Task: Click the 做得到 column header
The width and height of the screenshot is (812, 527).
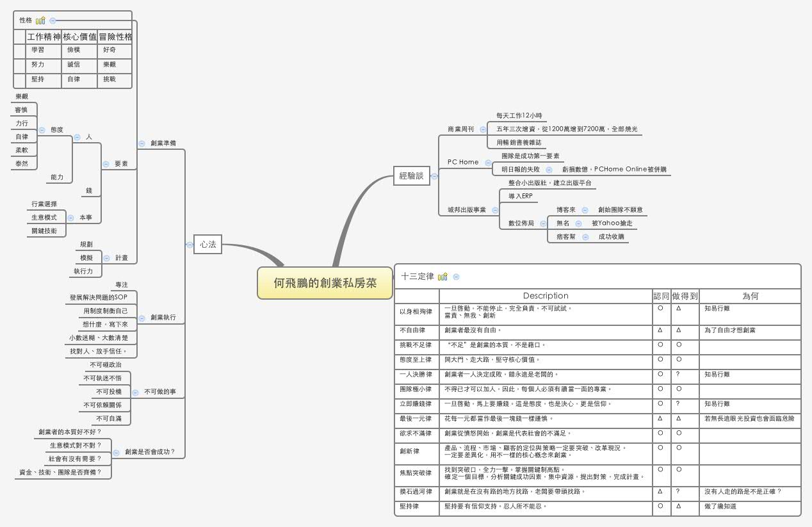Action: pyautogui.click(x=685, y=296)
